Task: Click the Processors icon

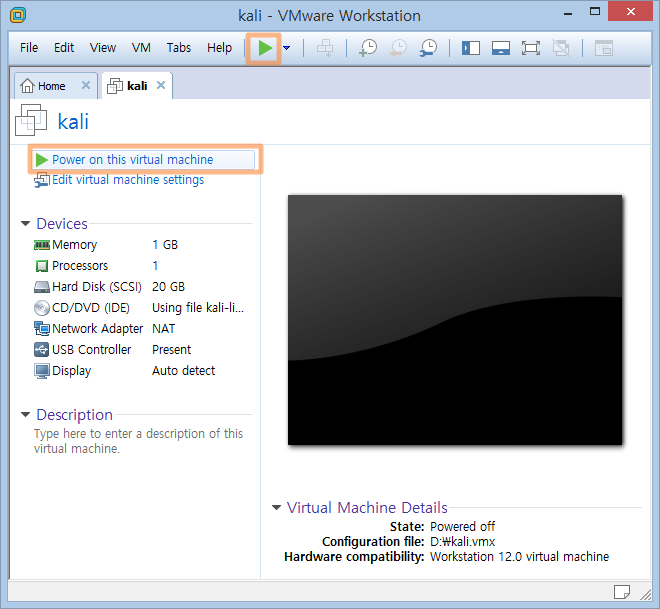Action: pyautogui.click(x=42, y=266)
